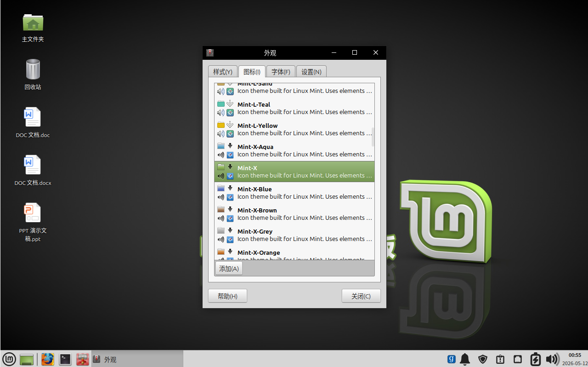Switch to the 样式(Y) tab
588x367 pixels.
(x=223, y=72)
